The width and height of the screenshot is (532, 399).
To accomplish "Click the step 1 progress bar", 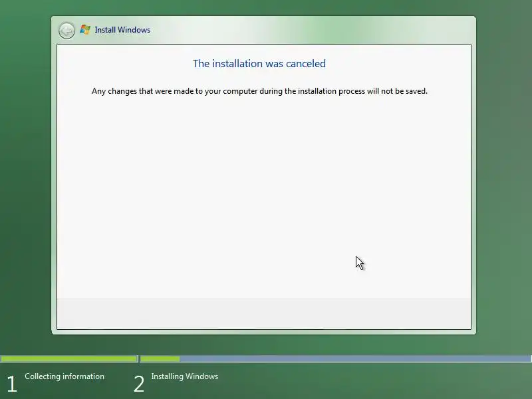I will tap(69, 358).
